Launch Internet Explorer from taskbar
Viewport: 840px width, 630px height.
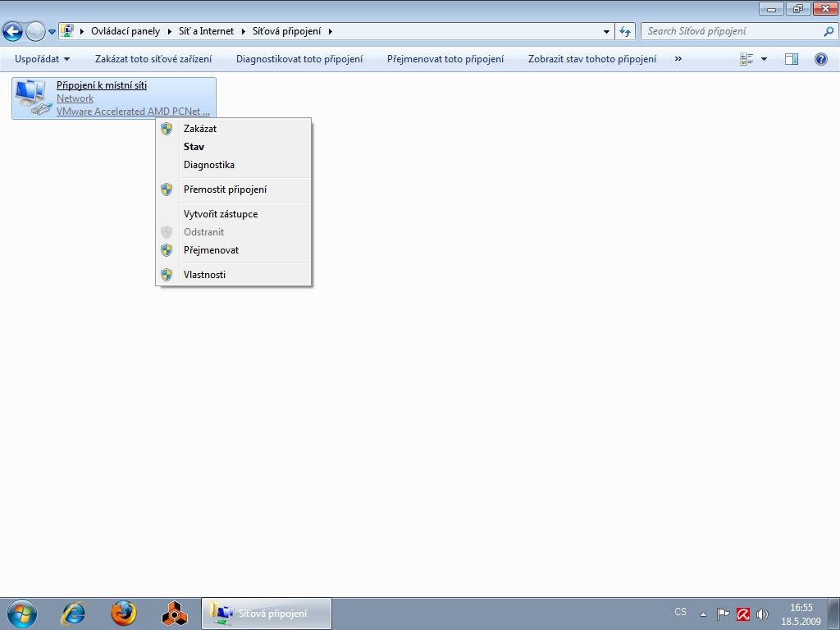[x=73, y=614]
